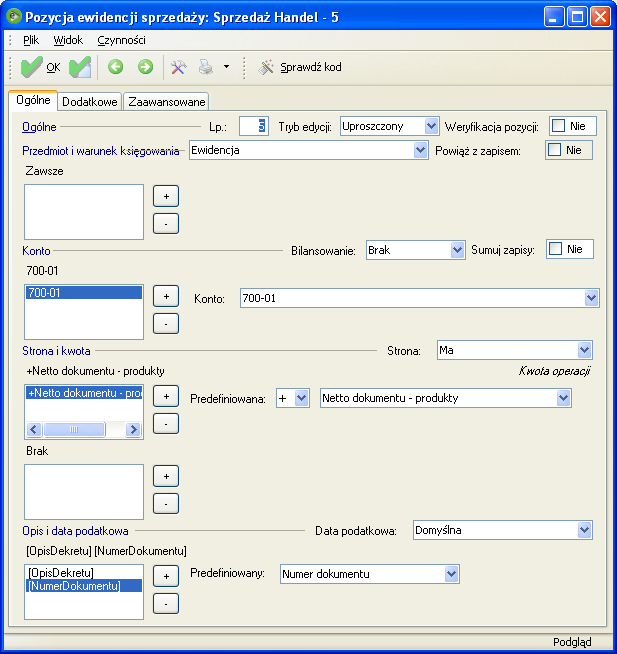Go to previous entry with green left arrow
Screen dimensions: 617x654
[x=116, y=67]
